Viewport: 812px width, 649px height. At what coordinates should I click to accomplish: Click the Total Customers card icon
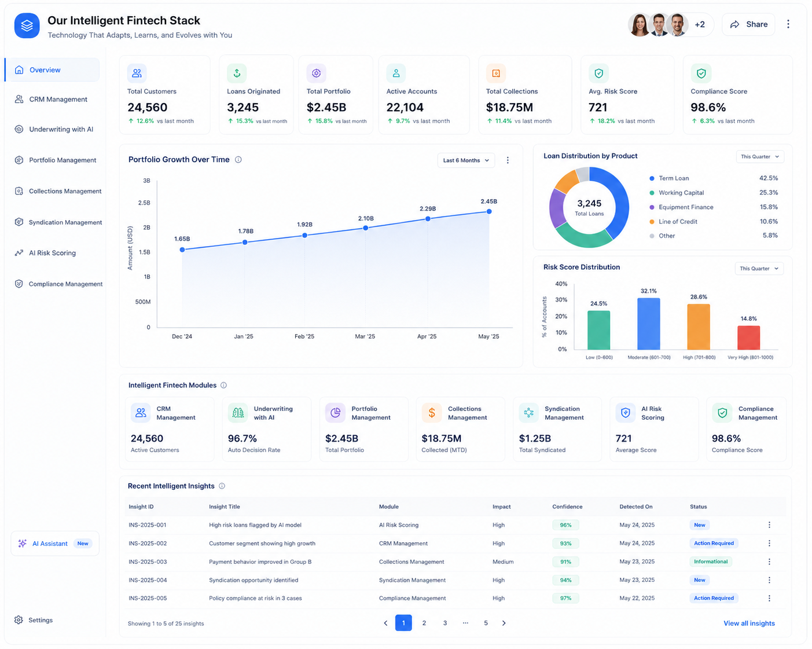coord(137,74)
